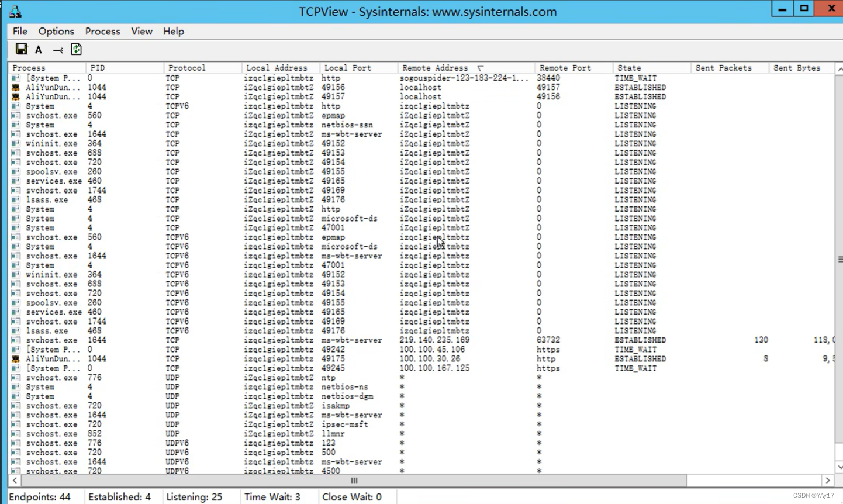
Task: Sort by the Sent Bytes column header
Action: [801, 68]
